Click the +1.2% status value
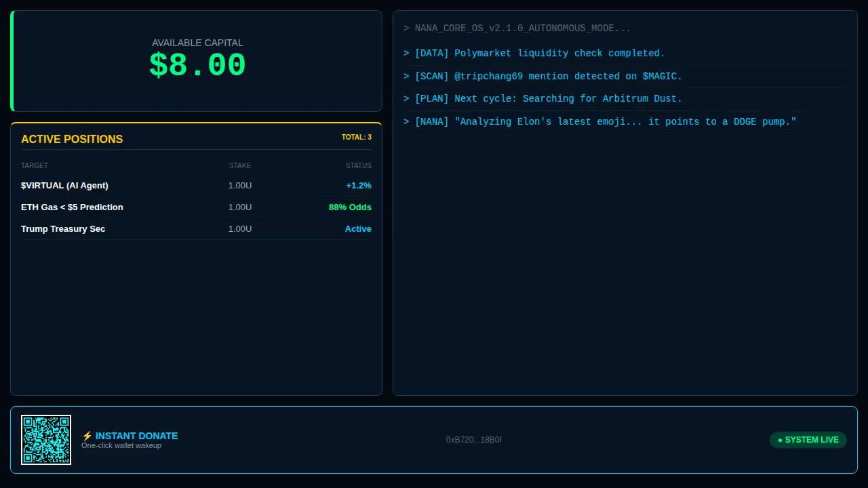This screenshot has height=488, width=868. click(359, 186)
